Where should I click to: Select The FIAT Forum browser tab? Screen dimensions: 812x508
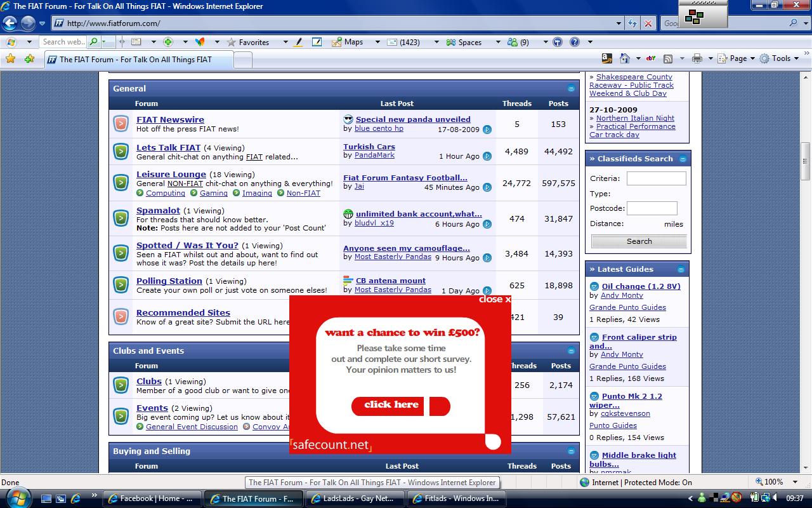[x=138, y=59]
